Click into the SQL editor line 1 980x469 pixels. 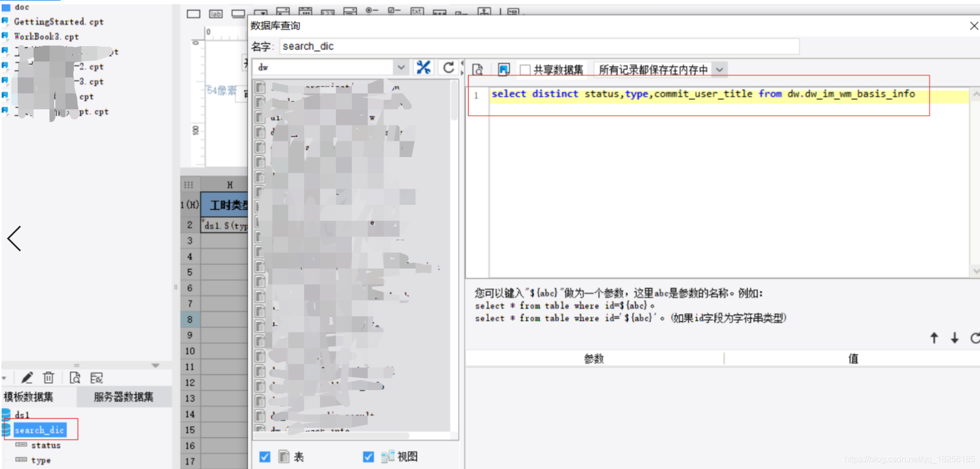(729, 94)
